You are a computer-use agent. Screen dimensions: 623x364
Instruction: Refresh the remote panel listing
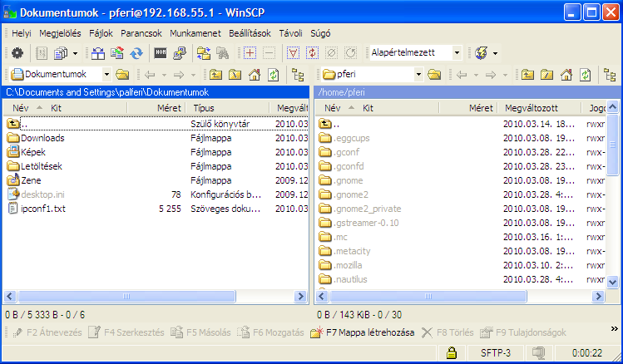click(585, 75)
